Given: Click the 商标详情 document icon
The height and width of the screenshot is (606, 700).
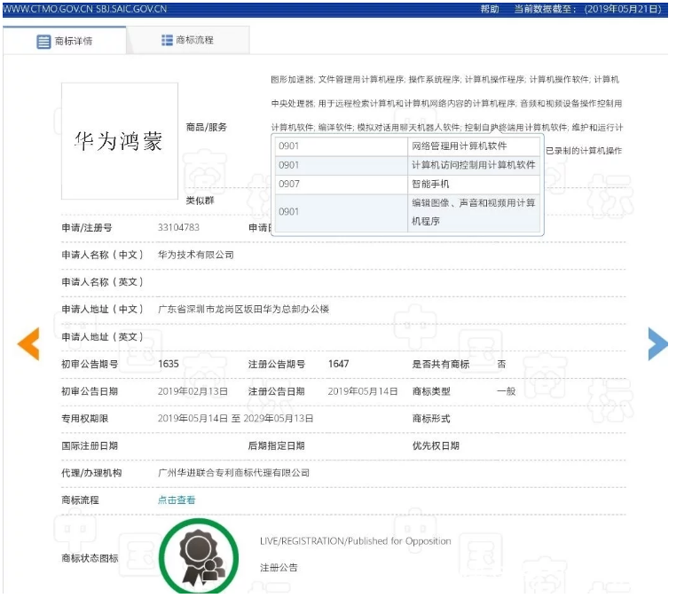Looking at the screenshot, I should click(x=43, y=42).
